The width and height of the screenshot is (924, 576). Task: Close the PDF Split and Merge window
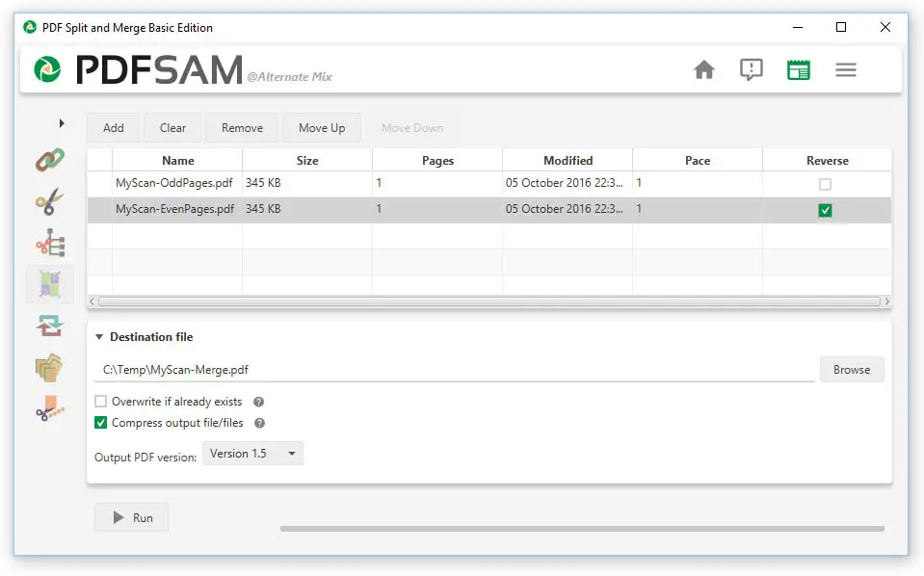point(884,27)
